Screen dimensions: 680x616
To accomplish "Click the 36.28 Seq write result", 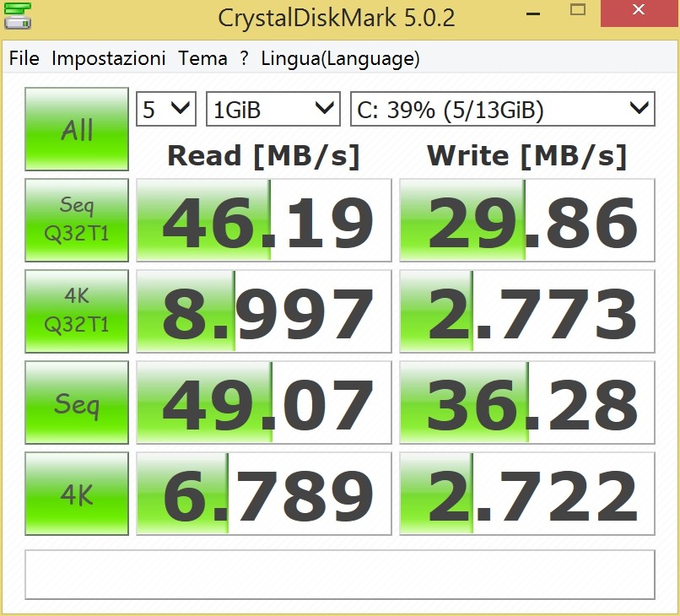I will [x=526, y=403].
